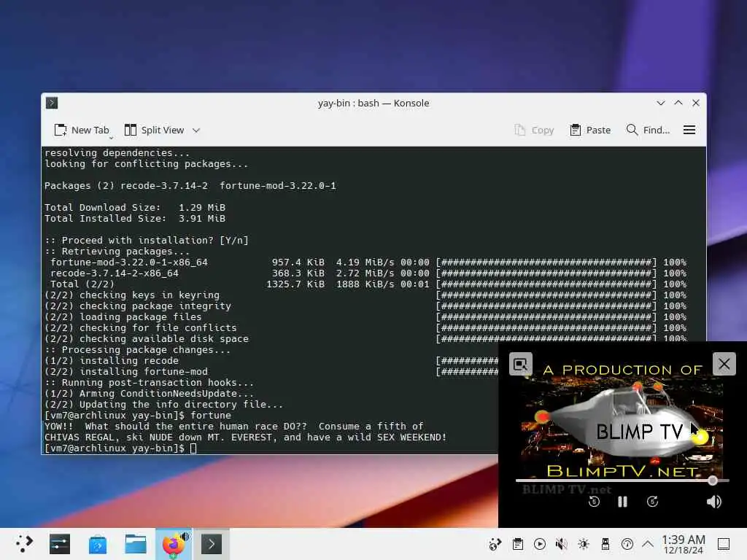
Task: Mute the picture-in-picture video audio
Action: (x=713, y=502)
